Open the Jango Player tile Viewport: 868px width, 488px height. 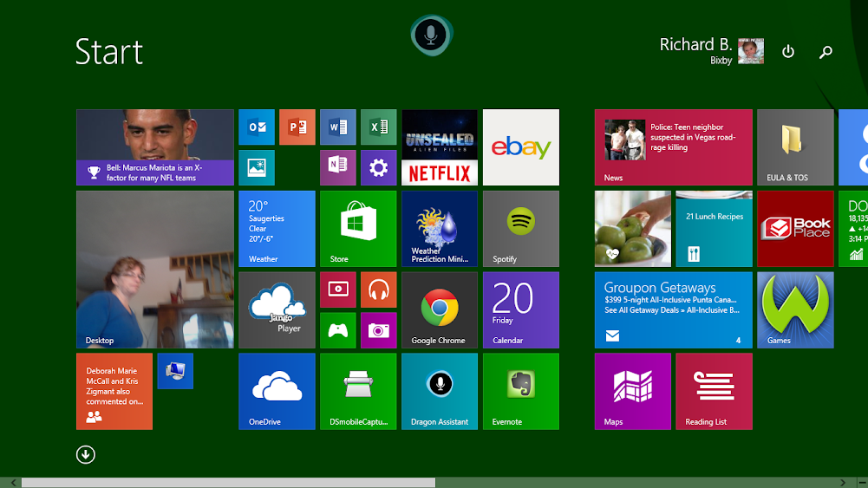point(277,309)
